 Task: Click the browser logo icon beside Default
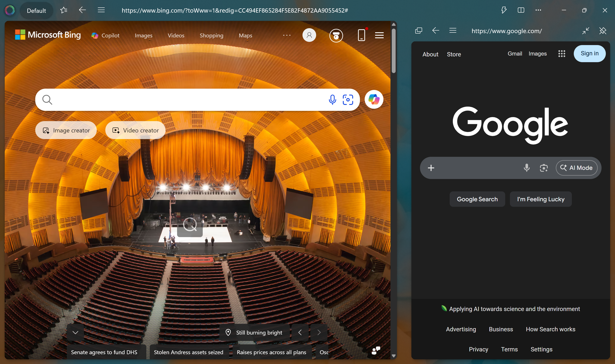coord(10,10)
